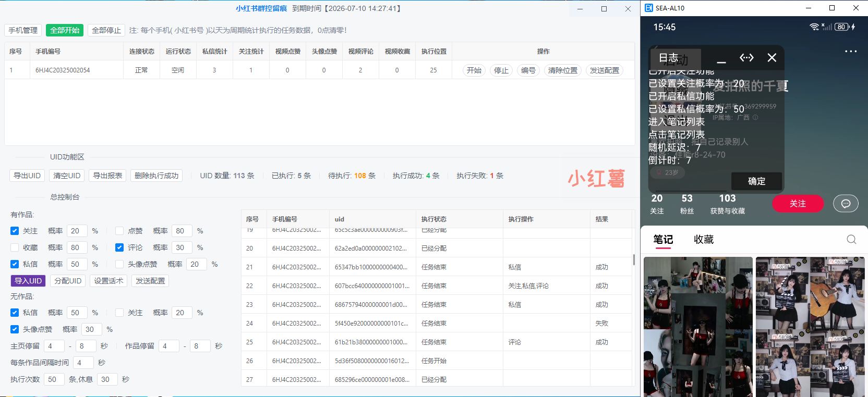Select UID row 26 with 任务开始 status
The image size is (868, 397).
point(437,361)
